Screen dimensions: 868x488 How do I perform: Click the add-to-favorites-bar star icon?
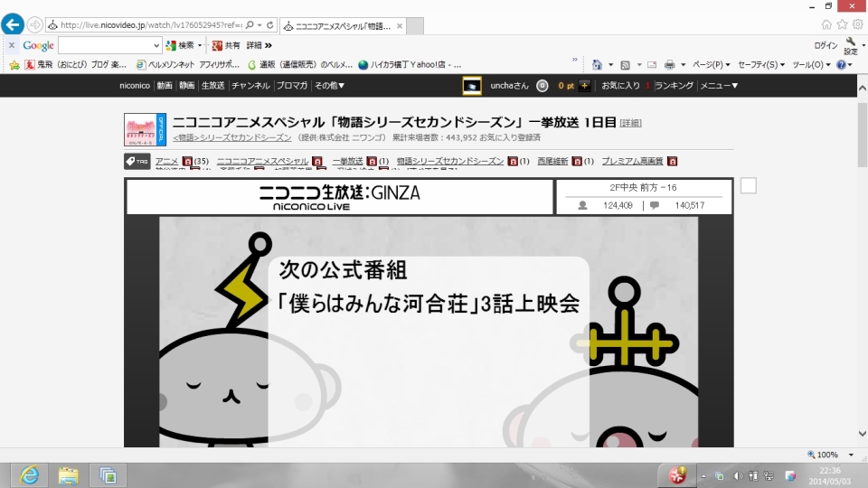(x=14, y=65)
